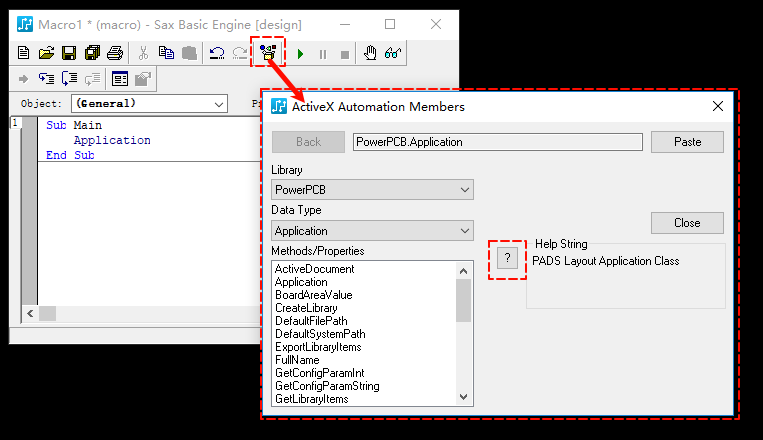This screenshot has width=763, height=440.
Task: Select GetConfigParamString in the methods list
Action: pyautogui.click(x=327, y=386)
